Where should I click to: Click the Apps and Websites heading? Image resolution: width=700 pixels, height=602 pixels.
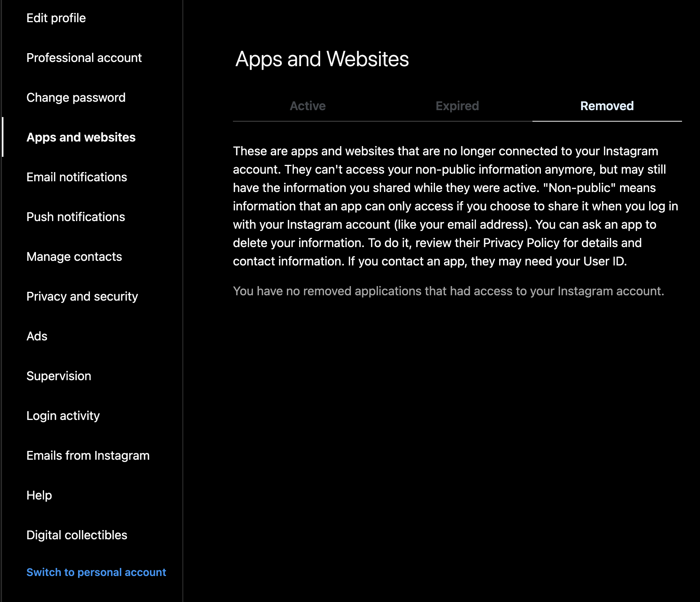coord(322,59)
